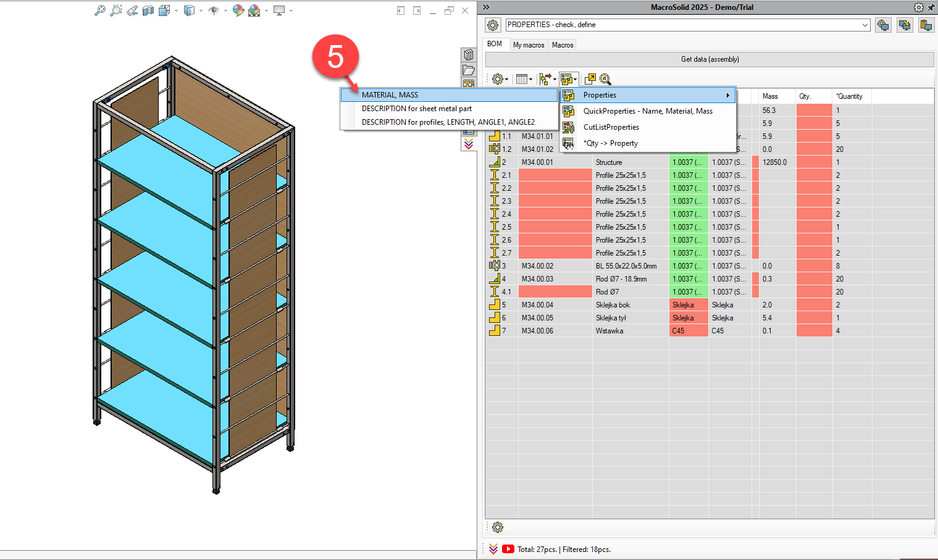This screenshot has width=938, height=560.
Task: Open the Properties submenu entry
Action: [x=648, y=95]
